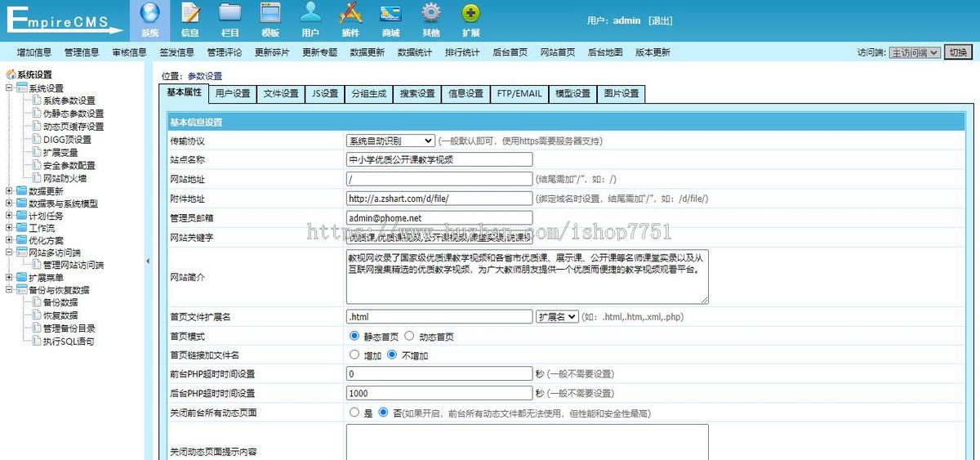Click the page icon next to 执行SQL语句

[x=37, y=342]
